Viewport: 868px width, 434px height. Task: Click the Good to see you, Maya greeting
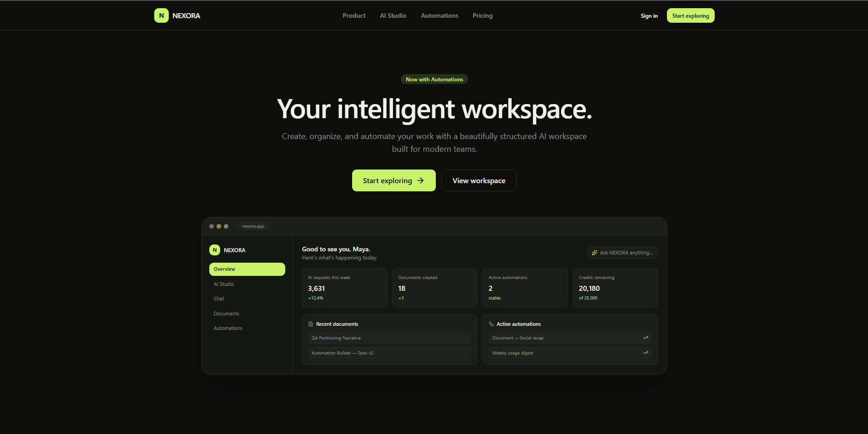[x=336, y=249]
